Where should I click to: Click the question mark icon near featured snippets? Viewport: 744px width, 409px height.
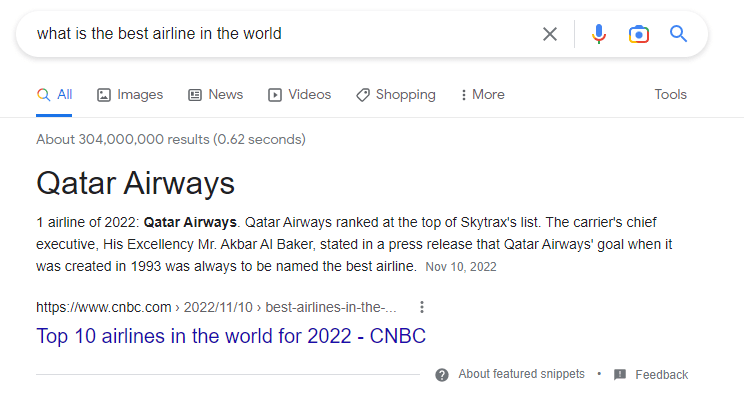point(442,375)
